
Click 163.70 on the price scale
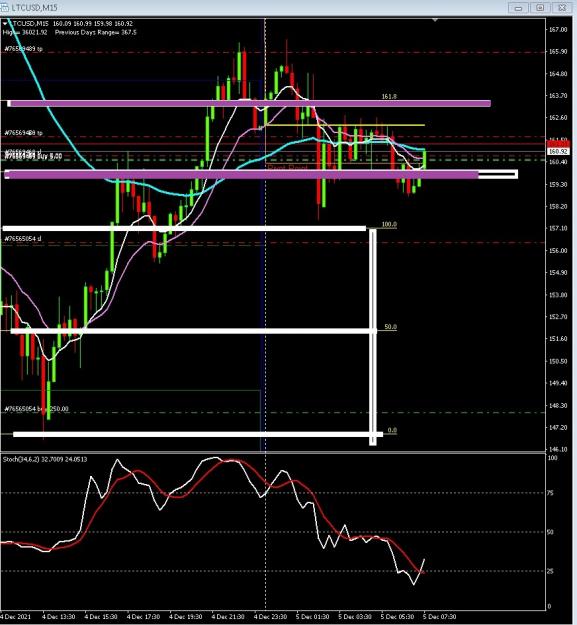(x=558, y=96)
